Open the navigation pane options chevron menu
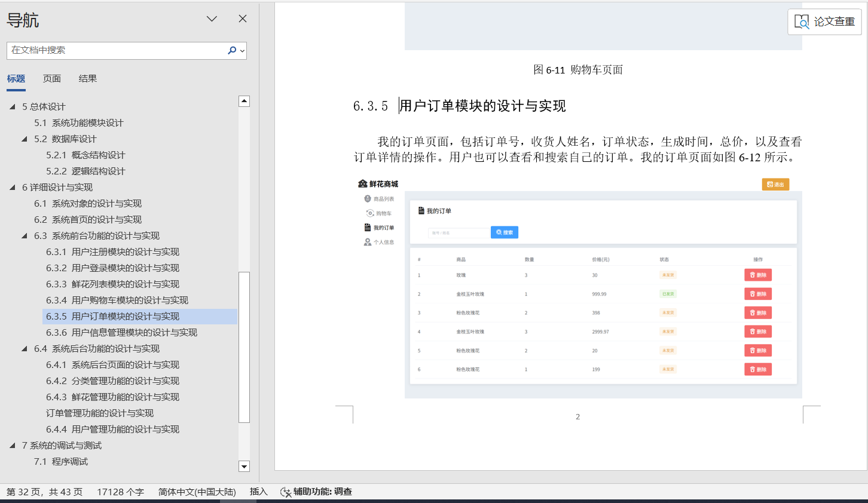Image resolution: width=868 pixels, height=503 pixels. pyautogui.click(x=212, y=19)
